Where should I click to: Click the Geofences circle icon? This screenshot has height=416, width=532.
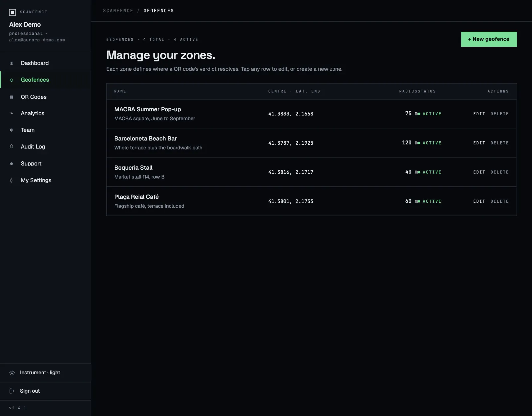12,80
